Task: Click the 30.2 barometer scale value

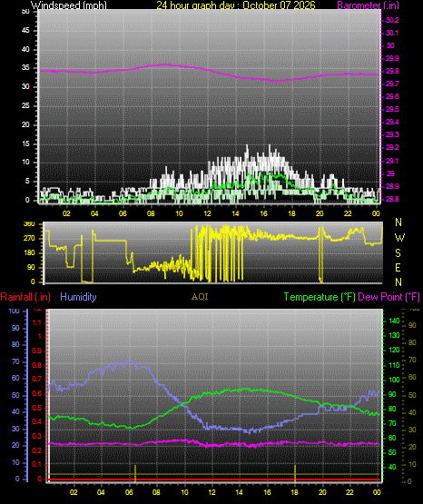Action: tap(392, 20)
